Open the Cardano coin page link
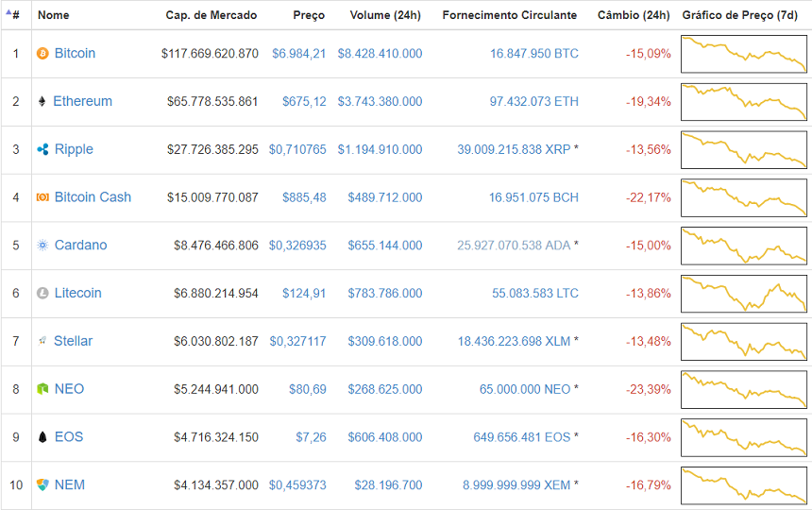 click(x=81, y=246)
